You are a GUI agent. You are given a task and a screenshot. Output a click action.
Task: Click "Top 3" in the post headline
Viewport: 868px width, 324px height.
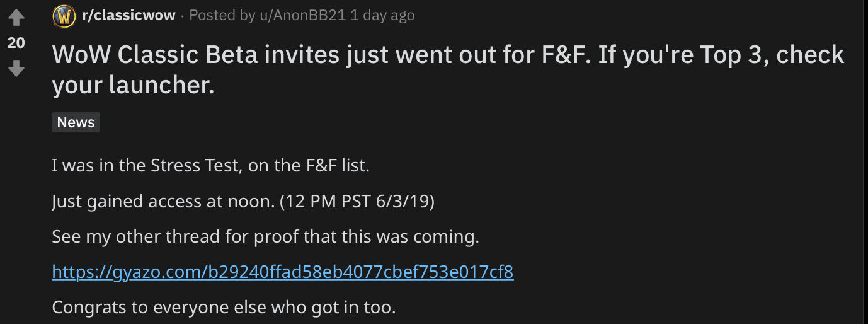723,55
